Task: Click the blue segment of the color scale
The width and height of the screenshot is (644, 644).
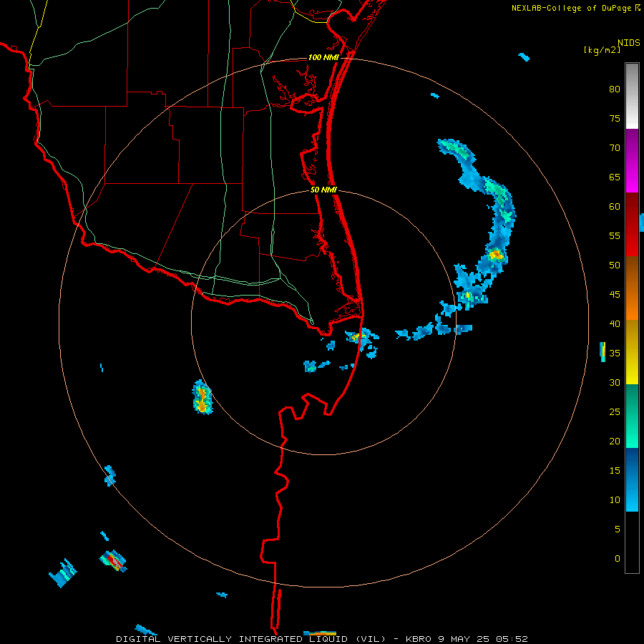Action: tap(632, 479)
